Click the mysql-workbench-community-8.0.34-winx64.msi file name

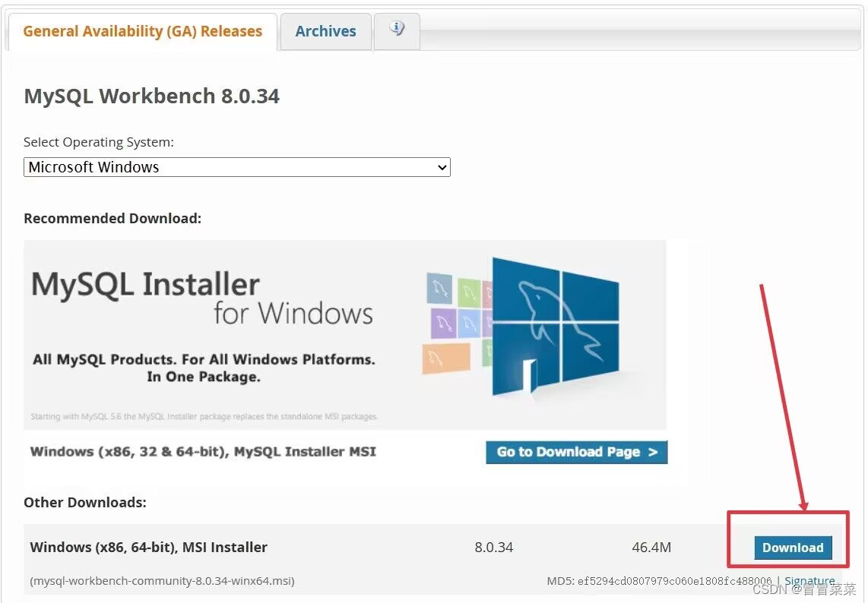162,581
